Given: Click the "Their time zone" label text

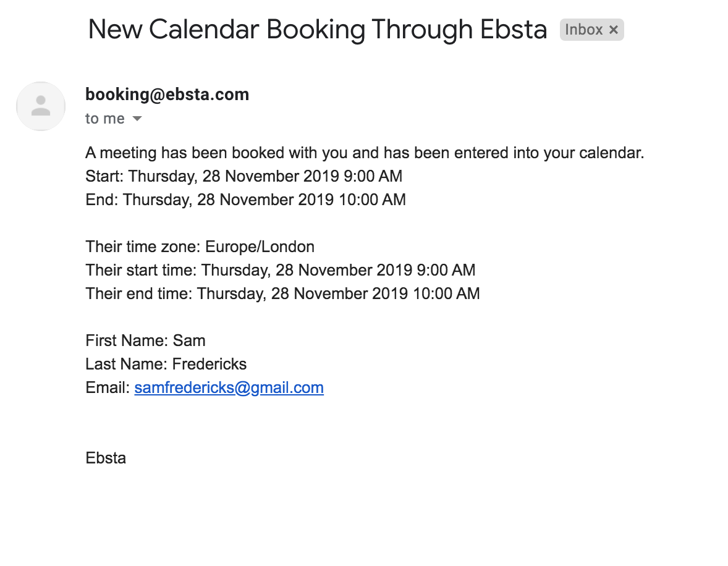Looking at the screenshot, I should (143, 247).
